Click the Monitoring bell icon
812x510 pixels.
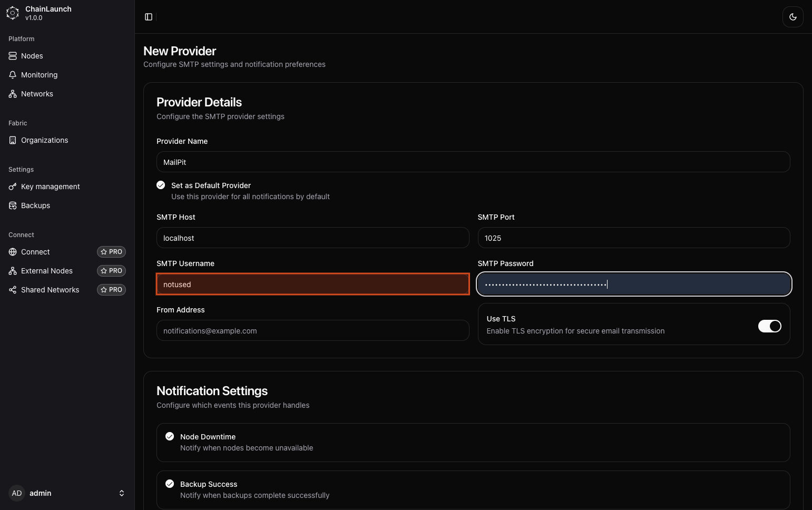coord(13,75)
